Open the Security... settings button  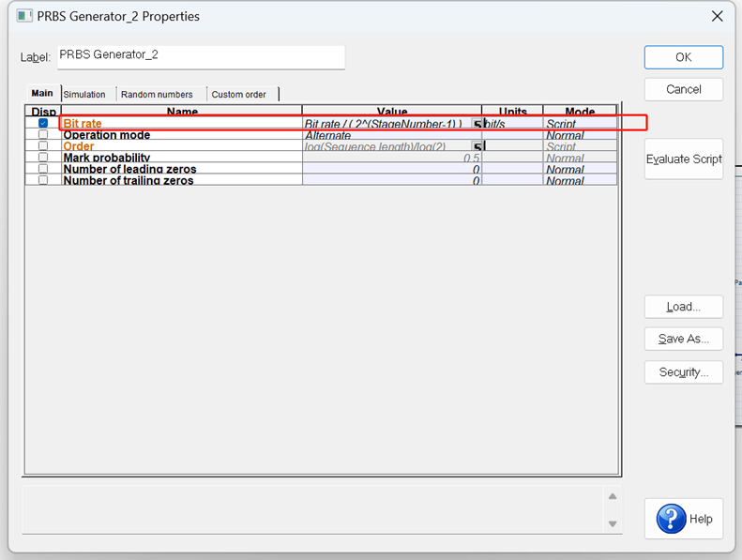point(684,372)
